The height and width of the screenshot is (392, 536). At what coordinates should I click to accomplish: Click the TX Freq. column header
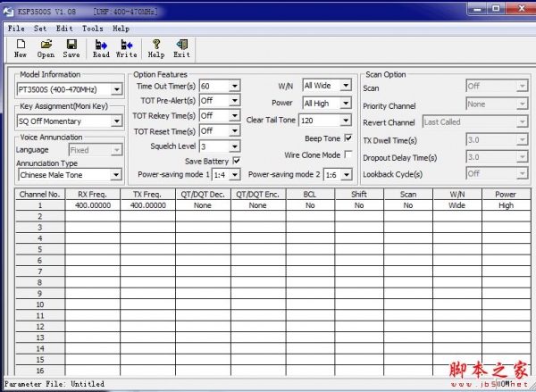[x=147, y=195]
